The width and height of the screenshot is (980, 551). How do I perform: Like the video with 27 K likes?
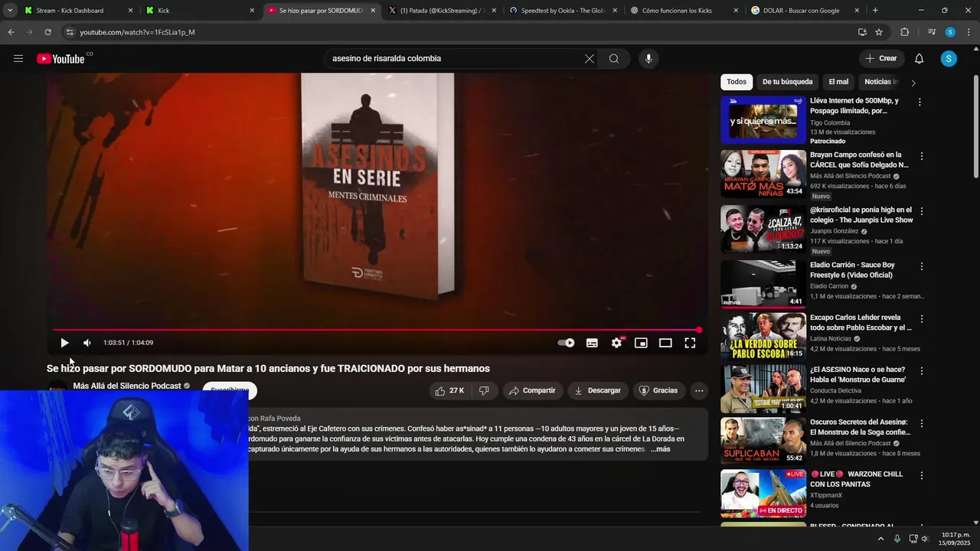[449, 390]
